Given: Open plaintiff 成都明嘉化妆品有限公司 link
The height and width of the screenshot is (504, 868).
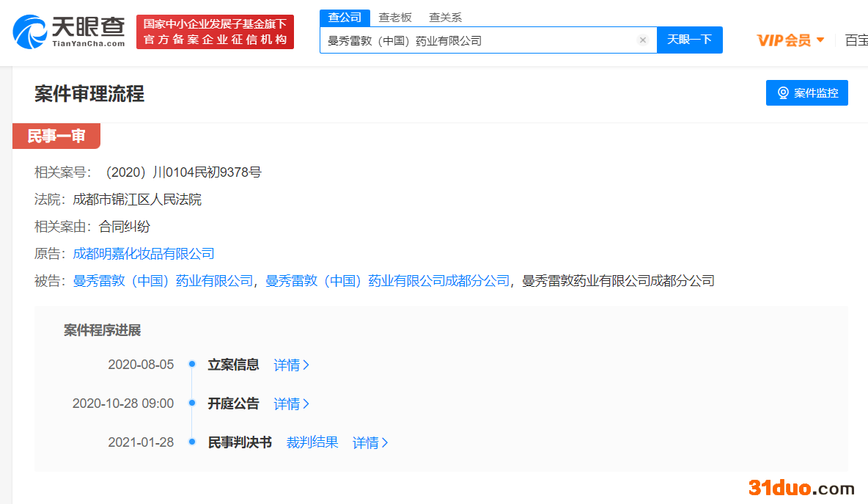Looking at the screenshot, I should (x=144, y=254).
